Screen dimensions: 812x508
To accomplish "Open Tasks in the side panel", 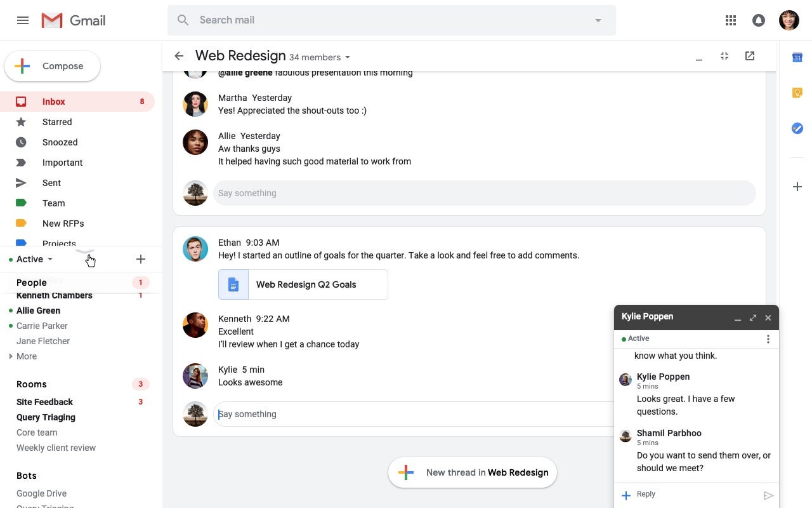I will point(797,128).
